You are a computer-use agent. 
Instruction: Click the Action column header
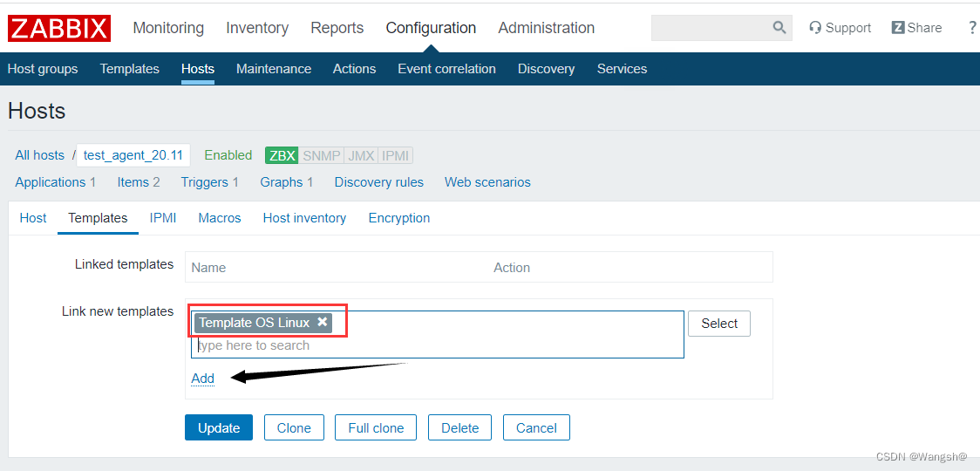point(511,268)
